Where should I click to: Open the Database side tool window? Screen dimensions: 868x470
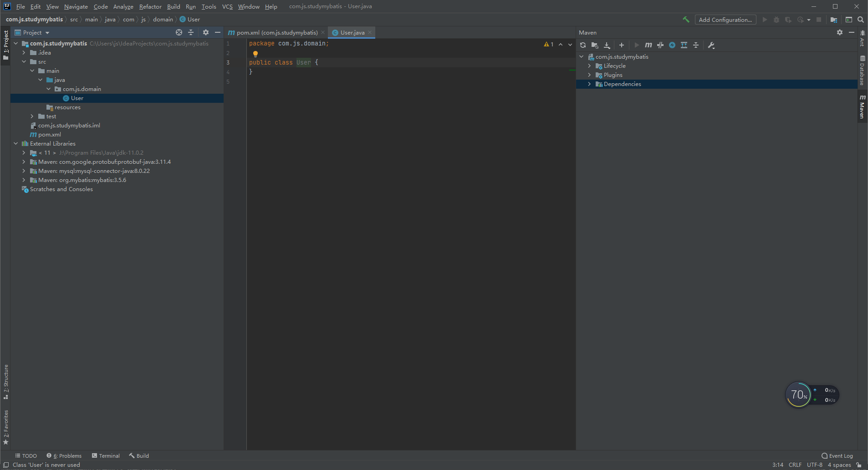(x=863, y=71)
